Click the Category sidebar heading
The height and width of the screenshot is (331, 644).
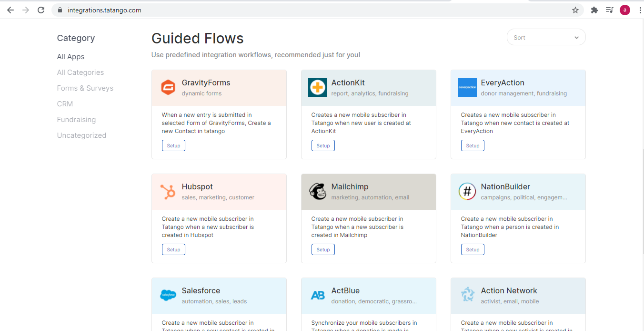tap(76, 38)
